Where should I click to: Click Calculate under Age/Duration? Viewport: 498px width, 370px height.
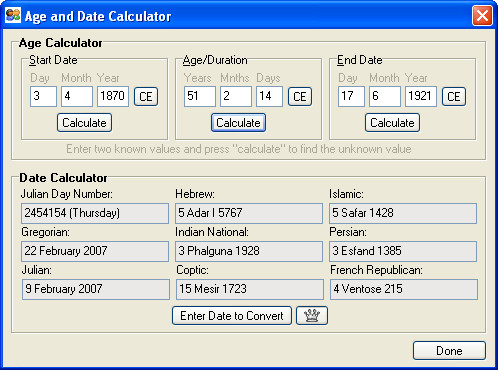click(x=238, y=123)
